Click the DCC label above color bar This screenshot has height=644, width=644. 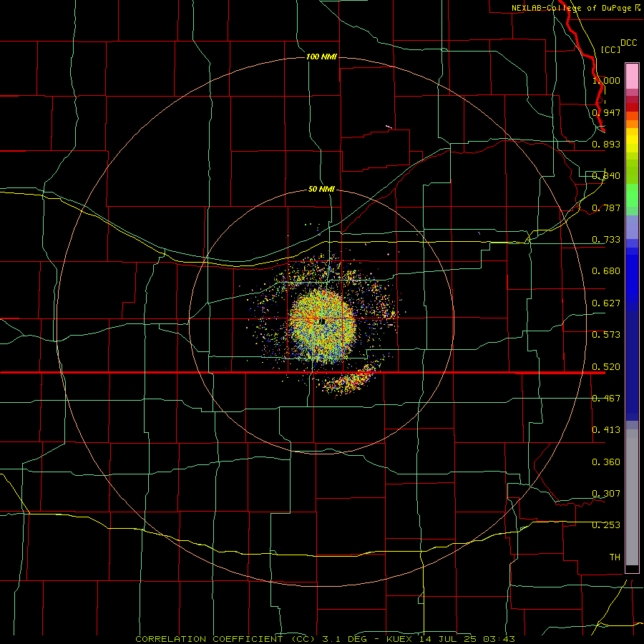(x=628, y=43)
